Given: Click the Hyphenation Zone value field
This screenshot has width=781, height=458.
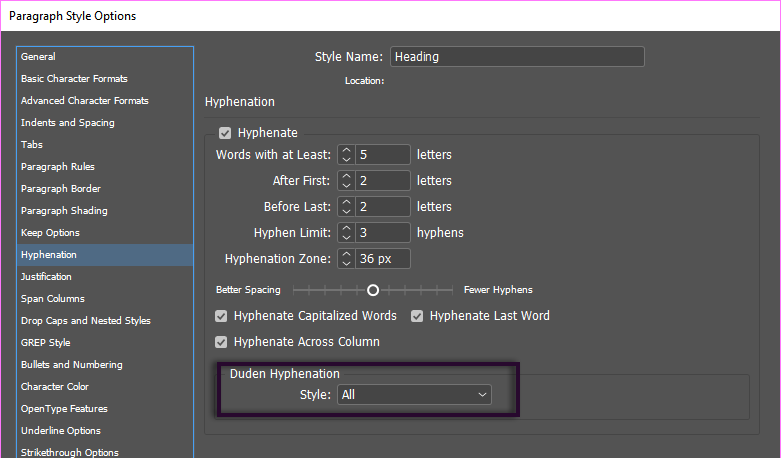Looking at the screenshot, I should click(x=383, y=259).
